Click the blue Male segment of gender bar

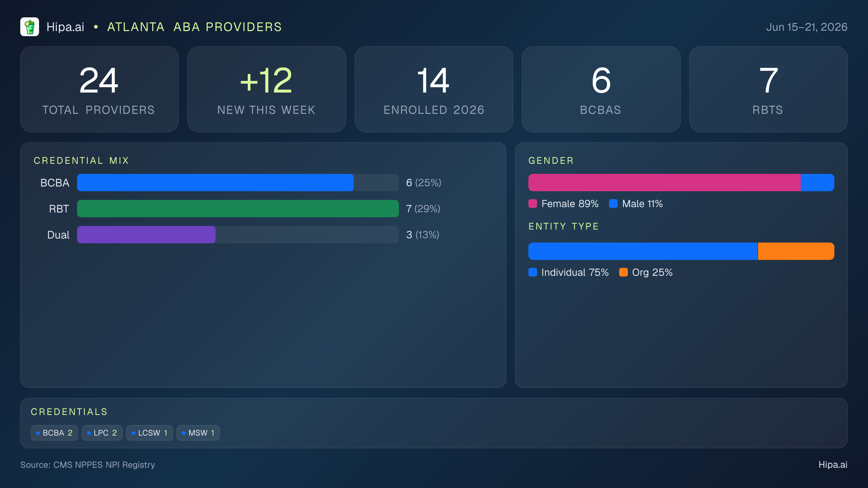click(x=817, y=183)
